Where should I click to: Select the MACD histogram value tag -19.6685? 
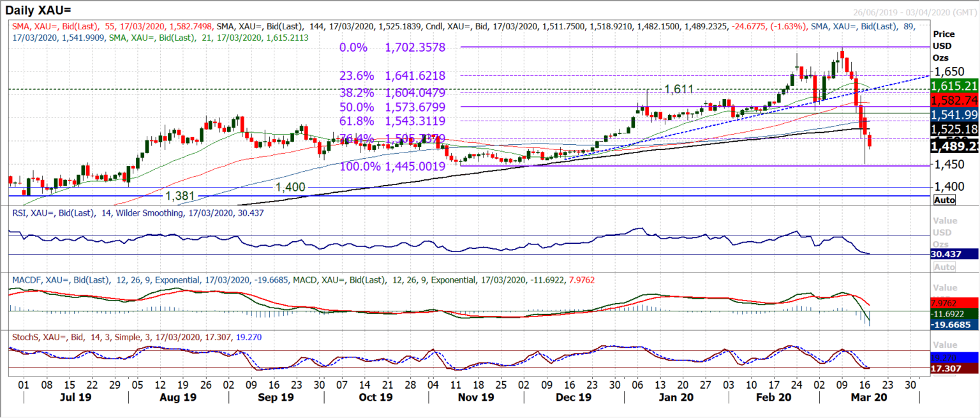954,325
